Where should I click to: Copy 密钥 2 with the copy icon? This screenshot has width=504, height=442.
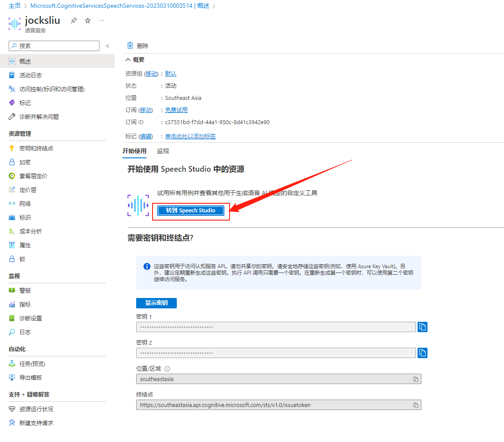[422, 353]
